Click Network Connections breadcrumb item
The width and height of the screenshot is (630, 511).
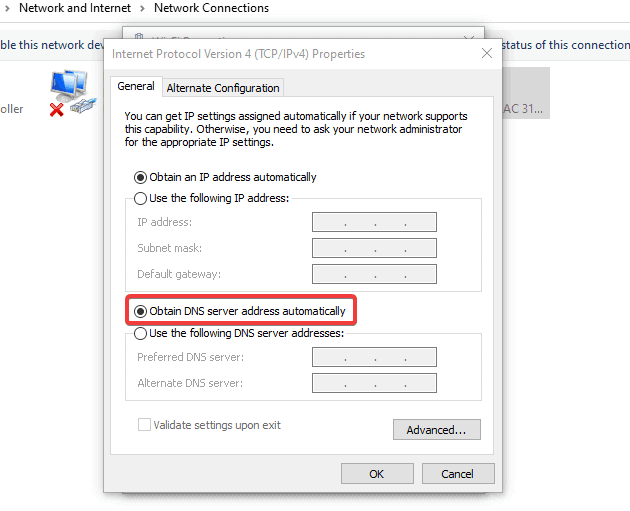[x=211, y=8]
